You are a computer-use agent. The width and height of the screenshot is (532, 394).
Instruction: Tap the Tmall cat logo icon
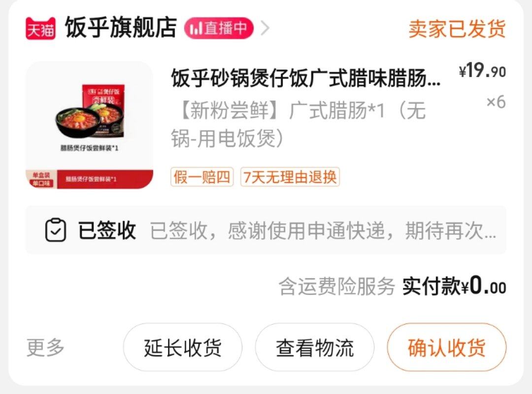tap(40, 28)
